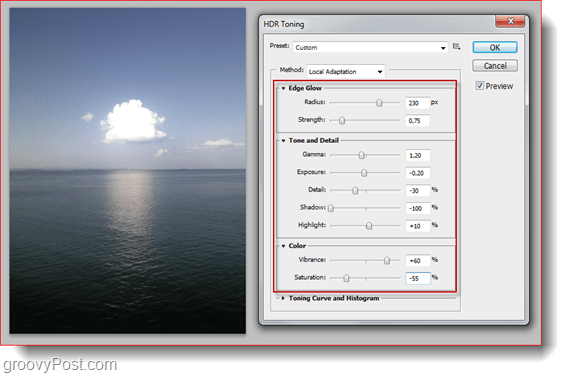570x375 pixels.
Task: Click the Radius value field showing 230
Action: coord(417,103)
